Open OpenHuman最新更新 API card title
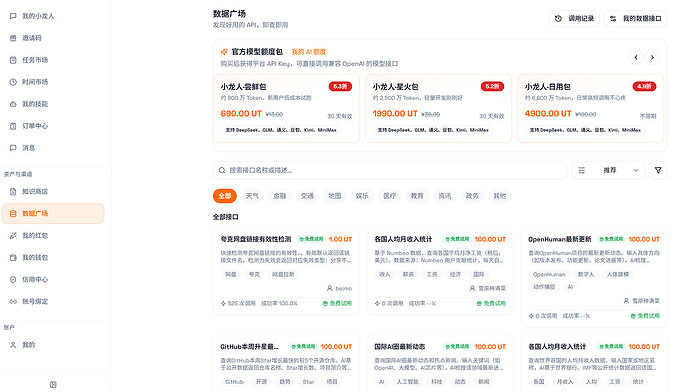The width and height of the screenshot is (690, 392). point(560,239)
